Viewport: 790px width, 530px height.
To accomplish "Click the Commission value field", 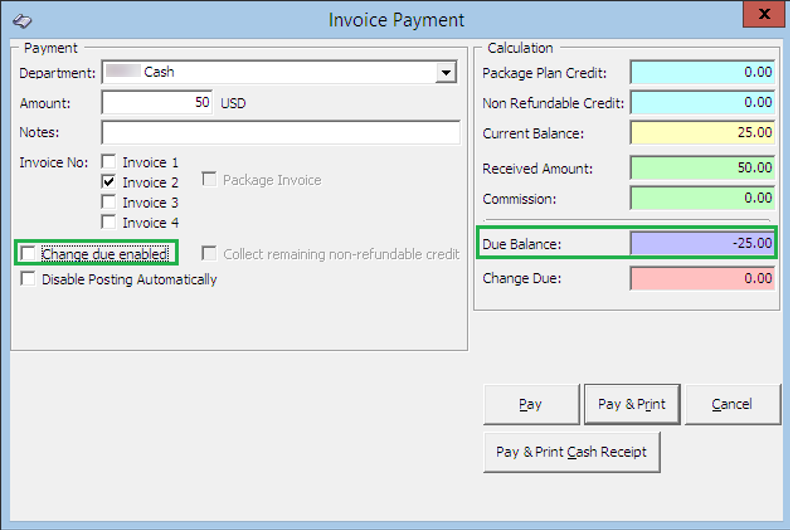I will pyautogui.click(x=702, y=198).
